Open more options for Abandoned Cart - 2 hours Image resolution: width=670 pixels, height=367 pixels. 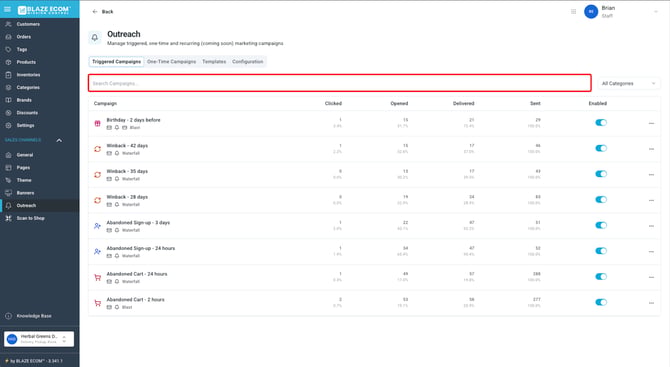coord(651,303)
